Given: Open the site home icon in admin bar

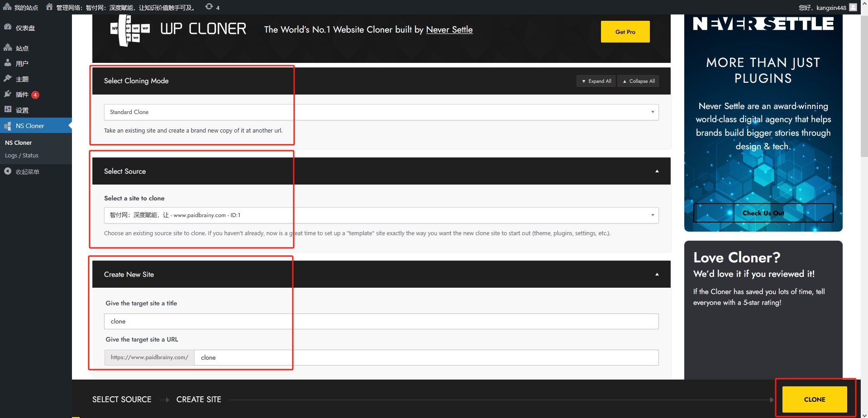Looking at the screenshot, I should [x=49, y=7].
